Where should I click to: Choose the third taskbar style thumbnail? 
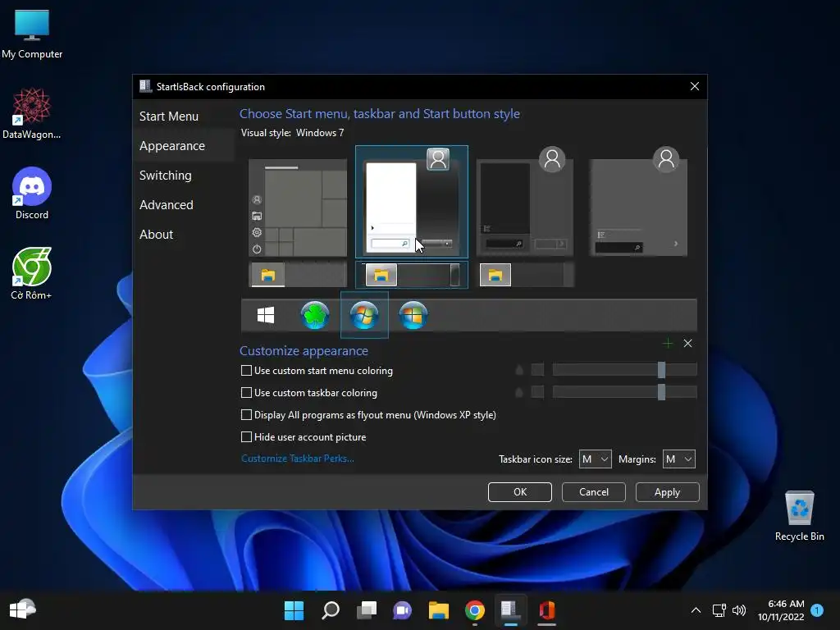point(526,275)
